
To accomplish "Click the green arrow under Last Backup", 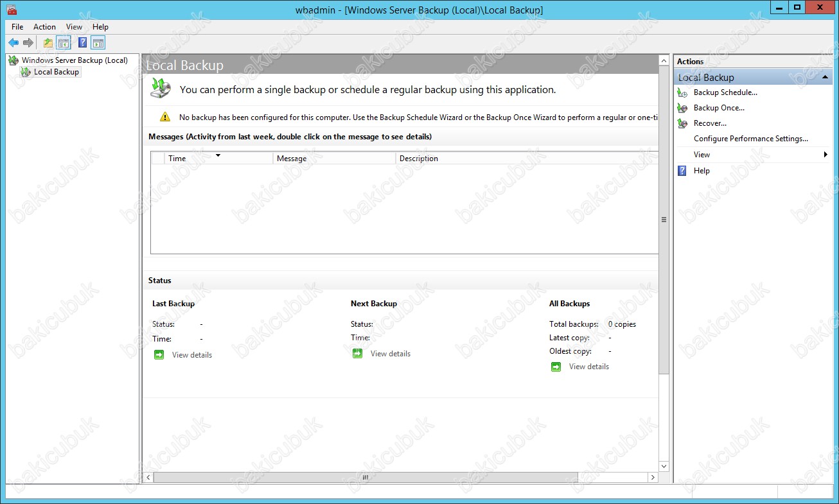I will tap(159, 354).
